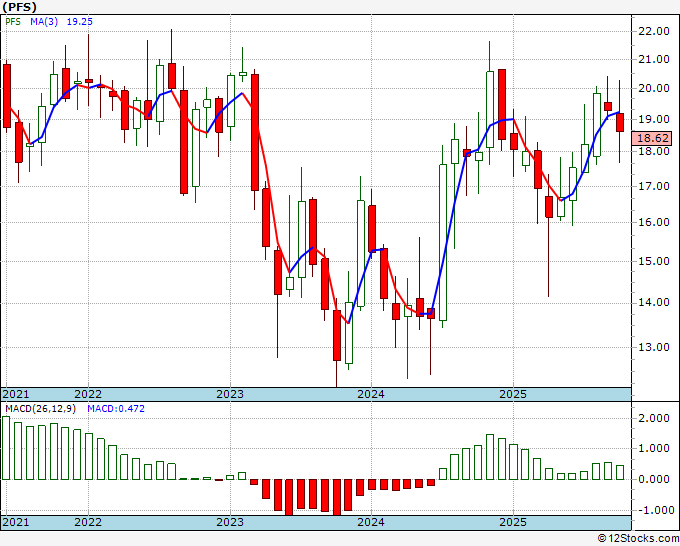
Task: Click the 18.62 current price tag
Action: [654, 138]
